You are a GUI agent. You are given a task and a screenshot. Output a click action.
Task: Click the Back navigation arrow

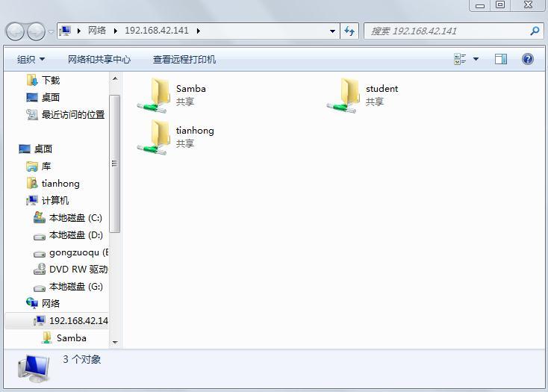click(x=15, y=31)
